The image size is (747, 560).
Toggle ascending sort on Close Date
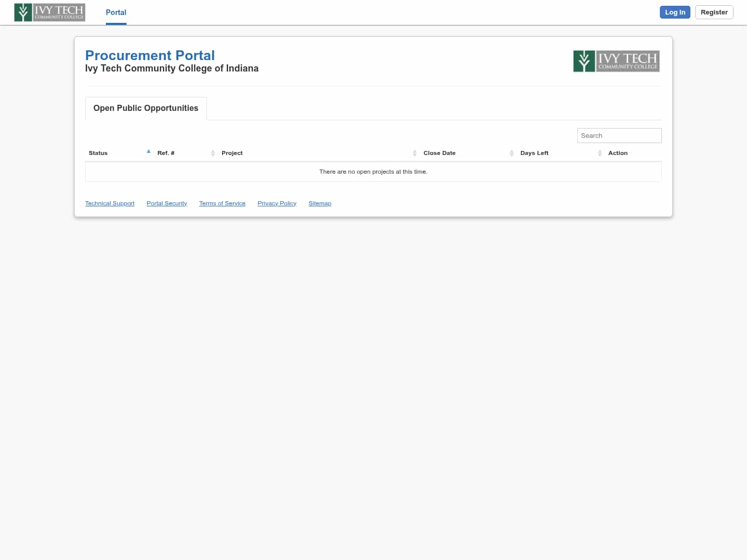click(511, 152)
